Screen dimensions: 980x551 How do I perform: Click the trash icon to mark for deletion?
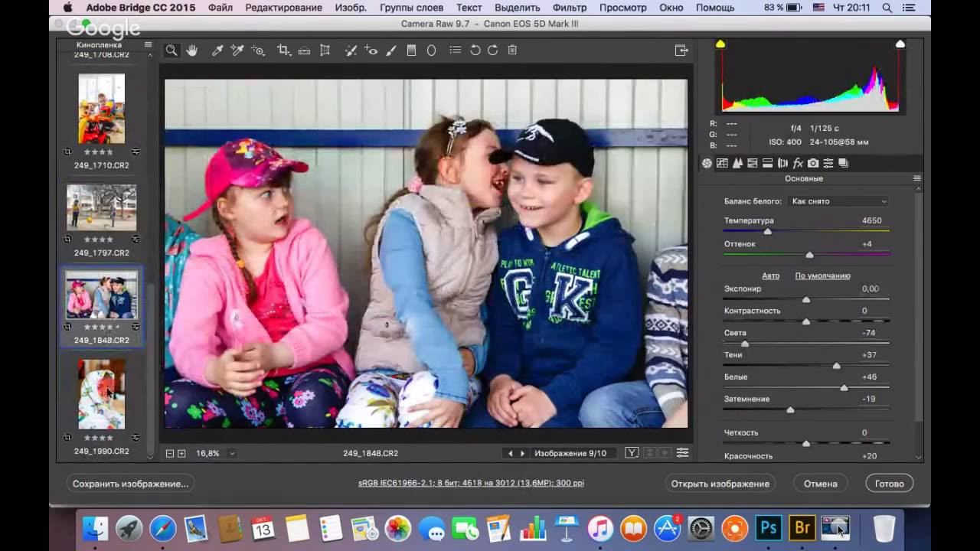(x=512, y=51)
